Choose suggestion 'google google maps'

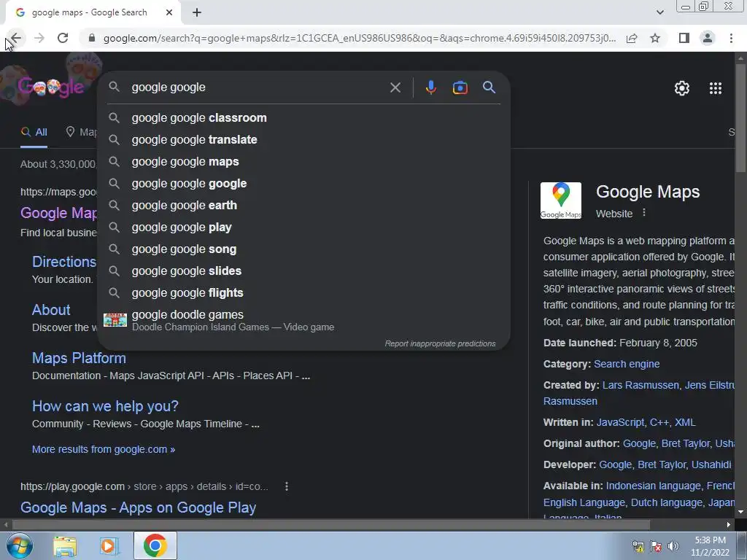(304, 161)
